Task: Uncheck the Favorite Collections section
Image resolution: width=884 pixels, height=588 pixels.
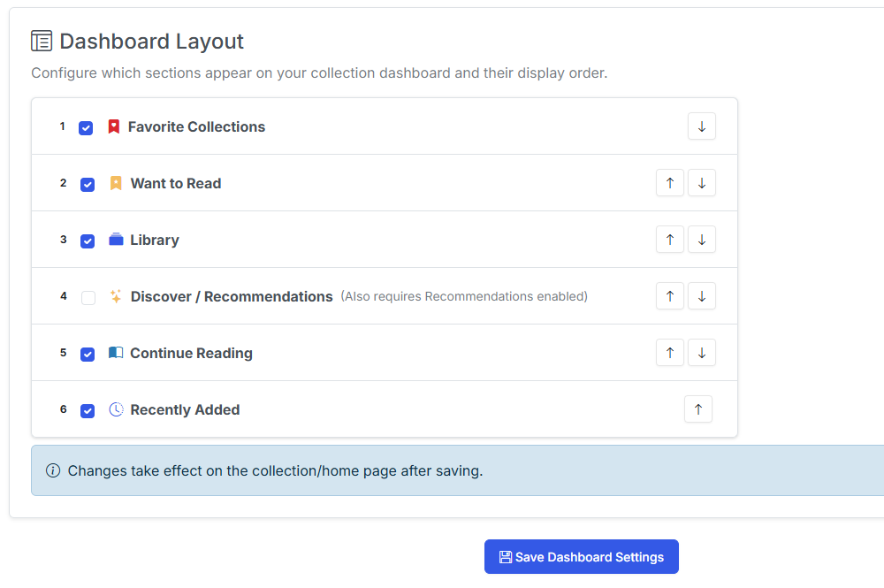Action: 86,127
